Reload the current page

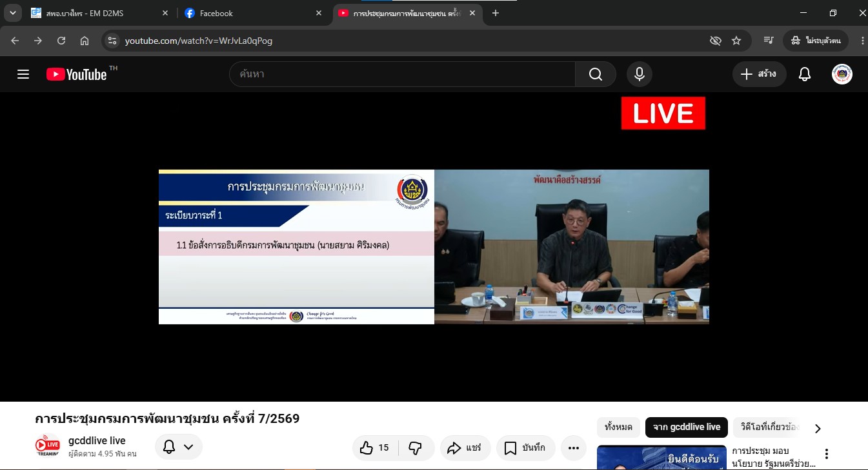[x=61, y=41]
